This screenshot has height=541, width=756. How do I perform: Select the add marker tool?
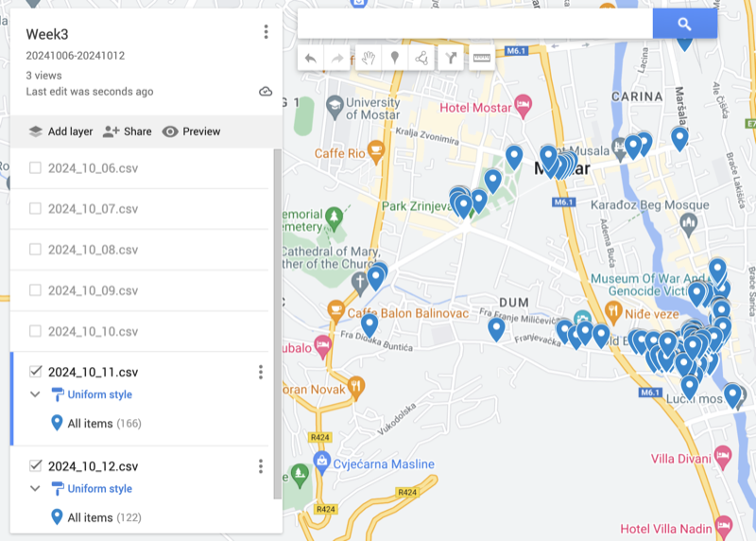(x=394, y=59)
